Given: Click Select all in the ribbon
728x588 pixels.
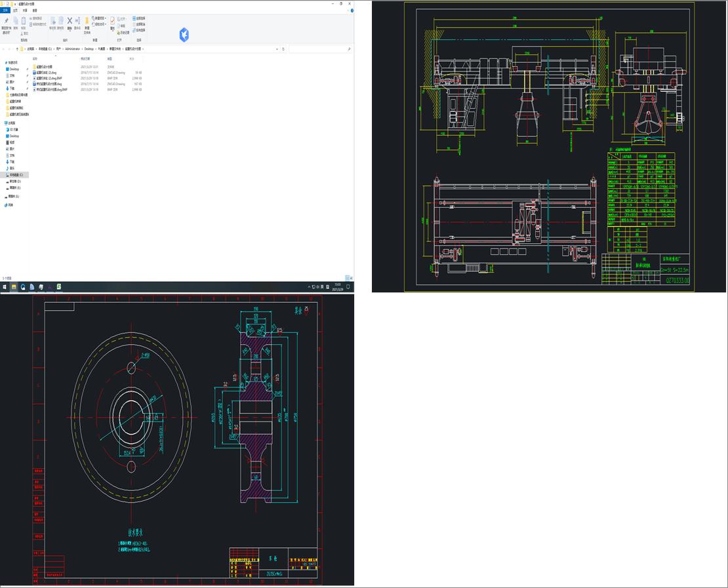Looking at the screenshot, I should tap(139, 18).
